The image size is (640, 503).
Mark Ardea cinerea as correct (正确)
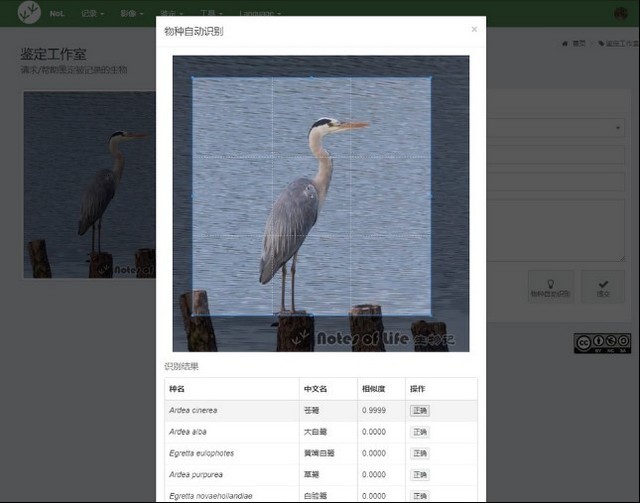pos(420,411)
